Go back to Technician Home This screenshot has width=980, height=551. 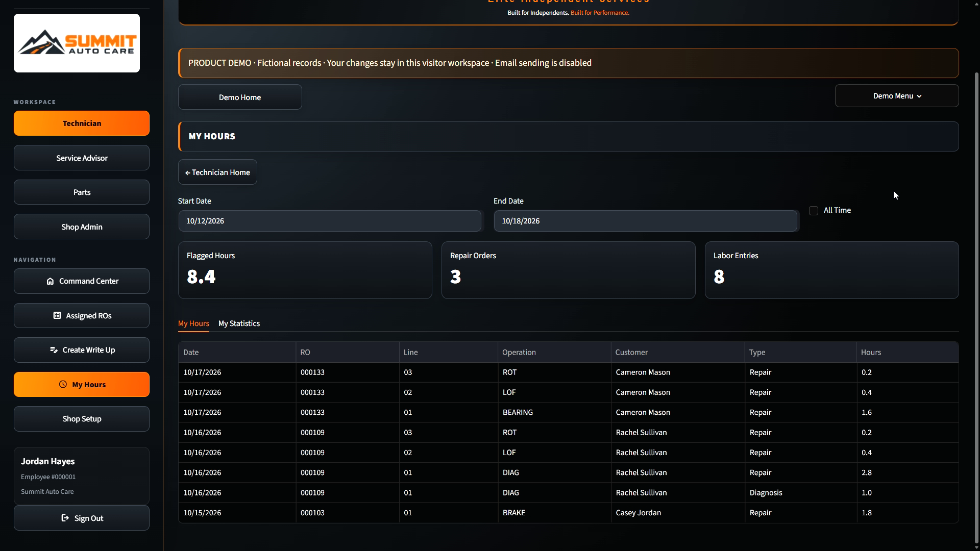[217, 172]
